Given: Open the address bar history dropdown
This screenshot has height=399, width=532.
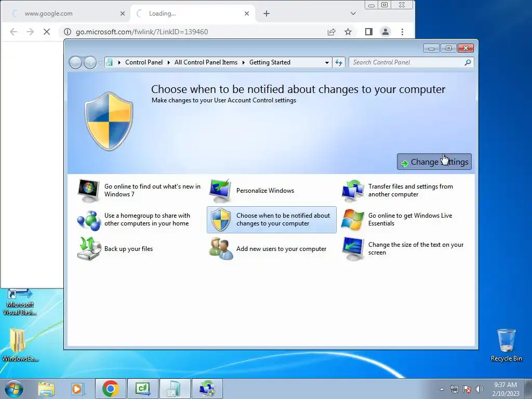Looking at the screenshot, I should coord(327,62).
